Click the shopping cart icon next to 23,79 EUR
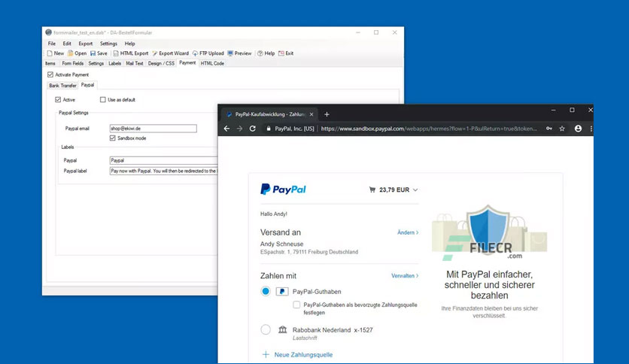This screenshot has height=364, width=629. [372, 190]
